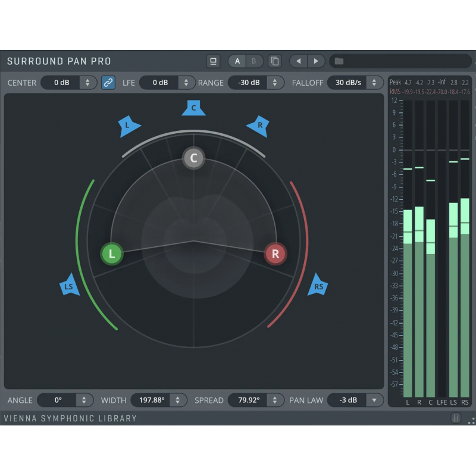Image resolution: width=476 pixels, height=476 pixels.
Task: Select the blue L speaker icon at top
Action: point(129,126)
